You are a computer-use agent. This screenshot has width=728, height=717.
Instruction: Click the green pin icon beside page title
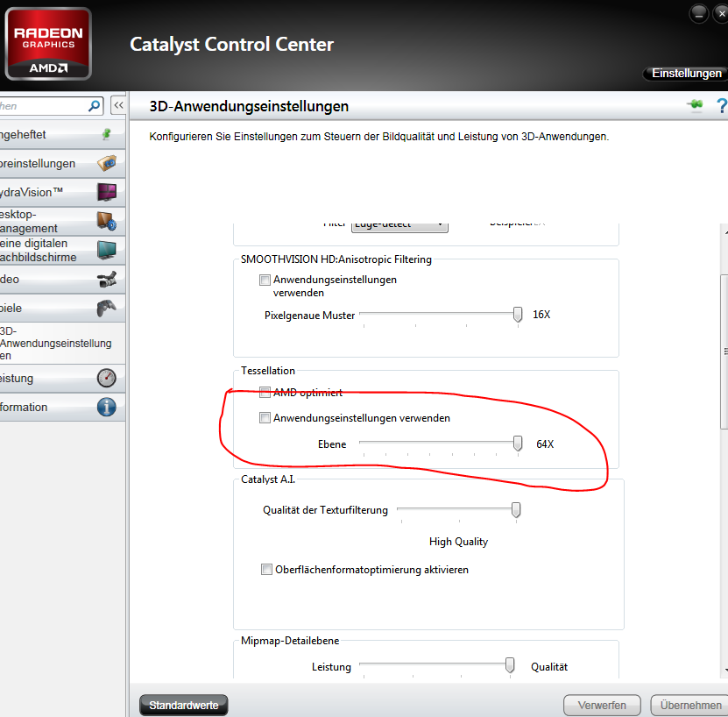(x=695, y=104)
